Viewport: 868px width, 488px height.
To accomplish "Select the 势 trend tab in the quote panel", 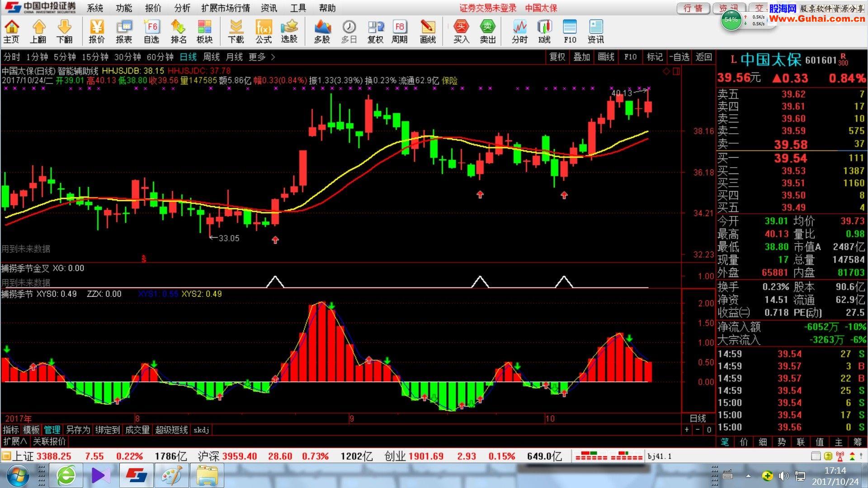I will [782, 442].
